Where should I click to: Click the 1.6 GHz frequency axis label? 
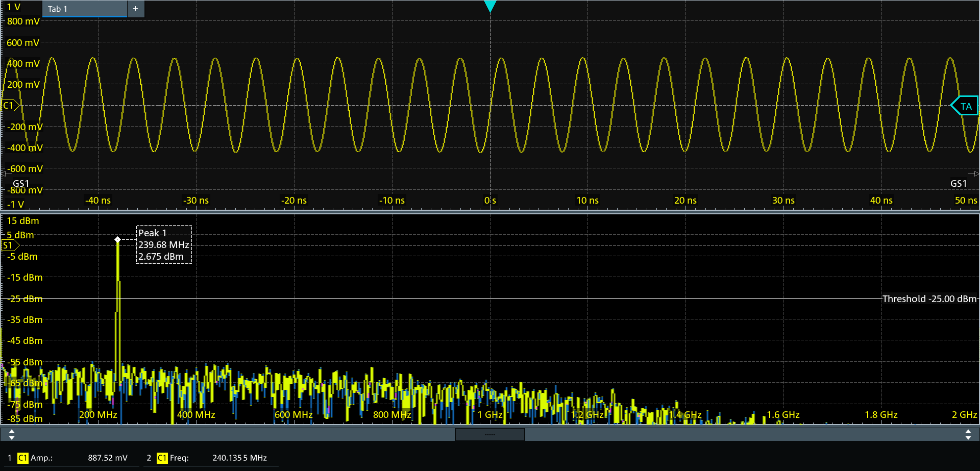[x=783, y=415]
